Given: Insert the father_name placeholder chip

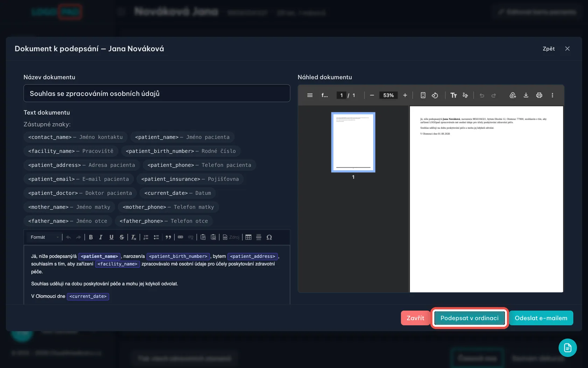Looking at the screenshot, I should point(68,221).
